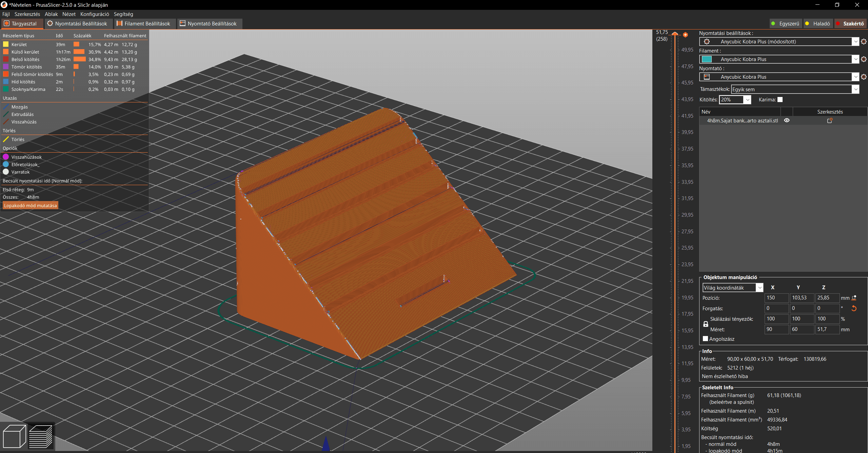Enable the Karima brim checkbox
The height and width of the screenshot is (453, 868).
pyautogui.click(x=780, y=100)
